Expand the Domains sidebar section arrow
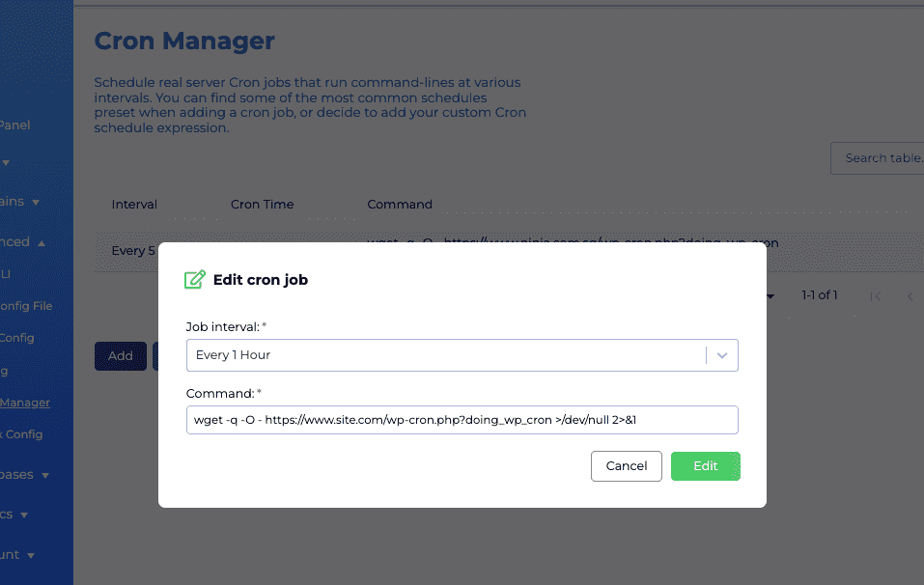Viewport: 924px width, 585px height. [36, 202]
